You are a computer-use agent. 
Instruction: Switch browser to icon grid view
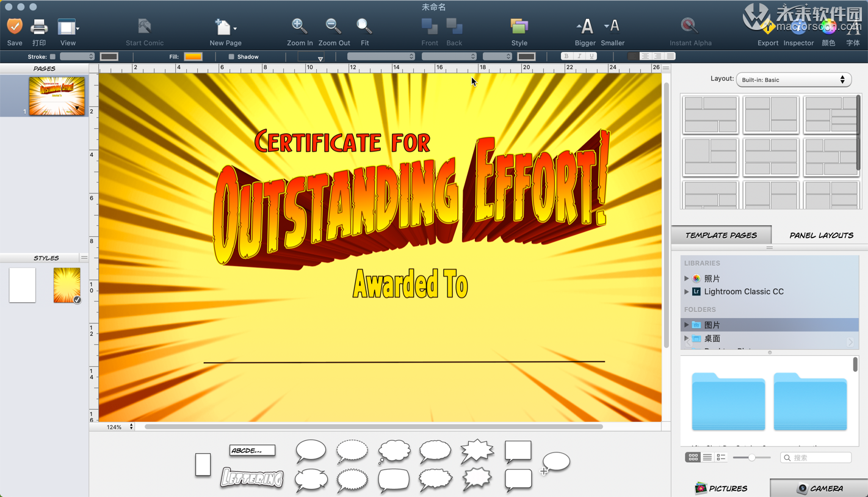pyautogui.click(x=693, y=457)
